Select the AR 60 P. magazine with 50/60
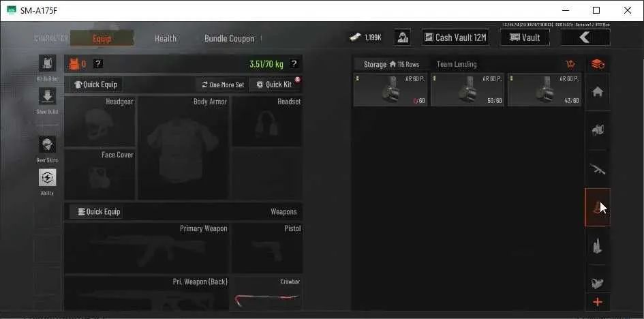 [x=467, y=90]
